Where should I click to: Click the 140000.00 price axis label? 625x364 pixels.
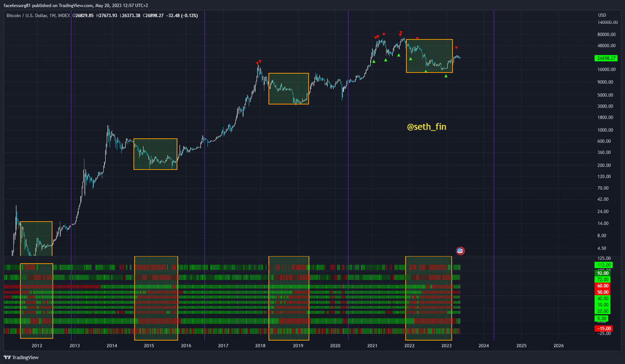[607, 22]
